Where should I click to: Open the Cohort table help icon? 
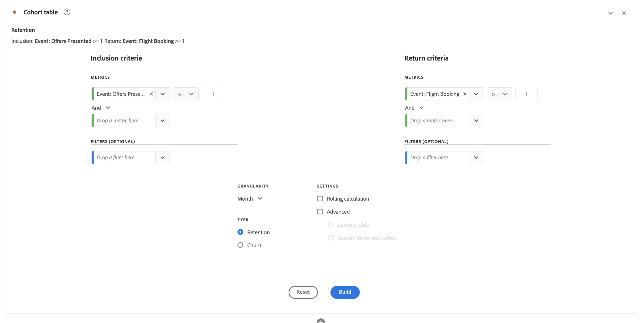click(x=67, y=12)
